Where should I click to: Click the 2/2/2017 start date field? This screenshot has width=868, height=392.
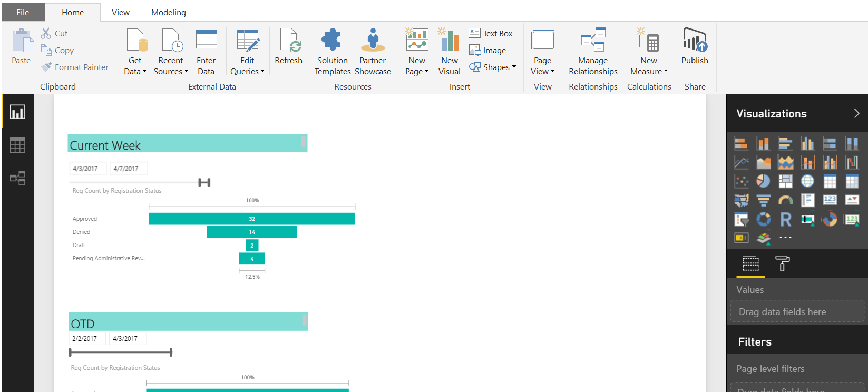coord(87,339)
